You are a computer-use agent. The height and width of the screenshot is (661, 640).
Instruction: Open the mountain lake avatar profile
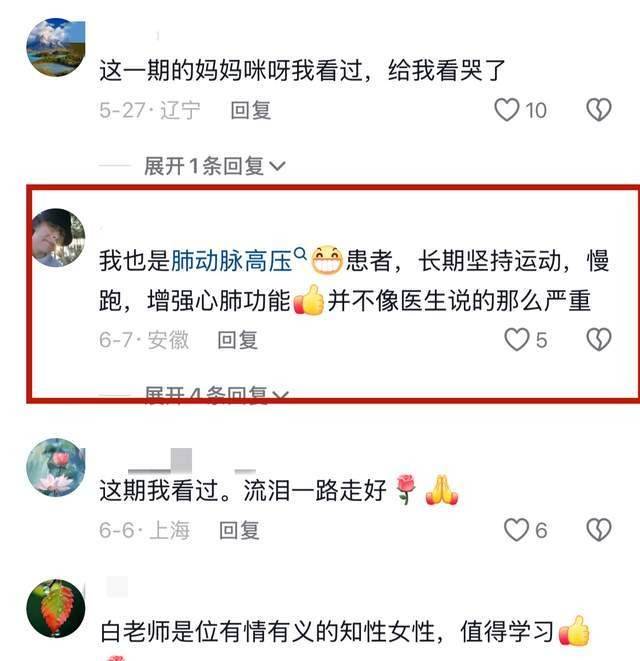click(x=56, y=47)
